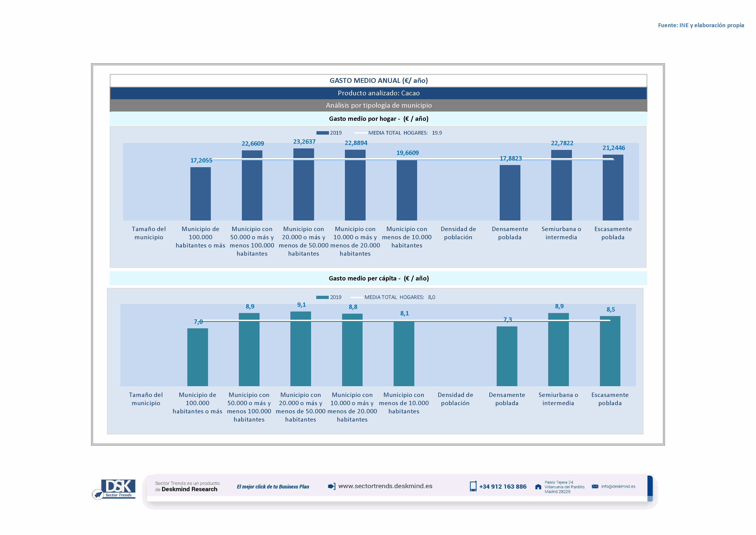Click the arrow icon beside website address
756x535 pixels.
coord(332,486)
